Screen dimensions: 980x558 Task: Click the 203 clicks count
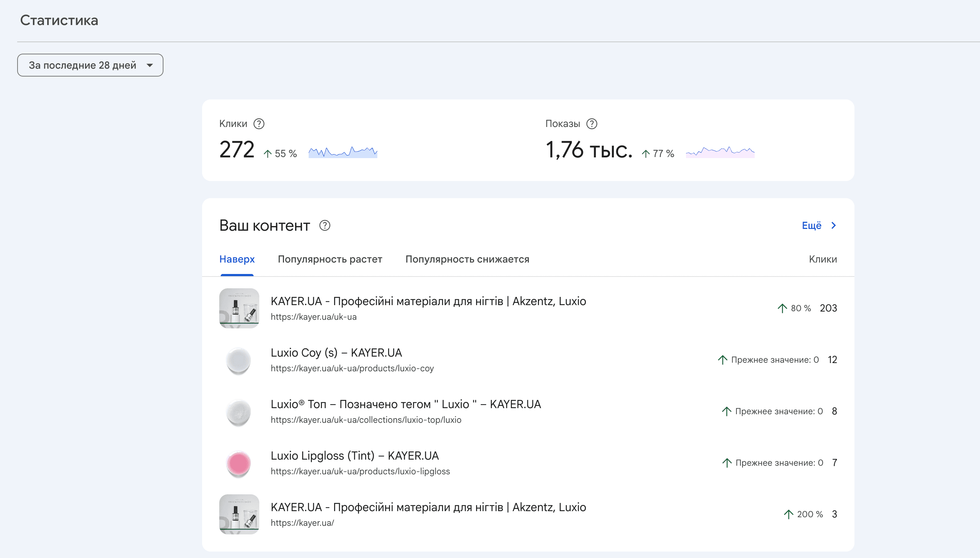coord(828,308)
